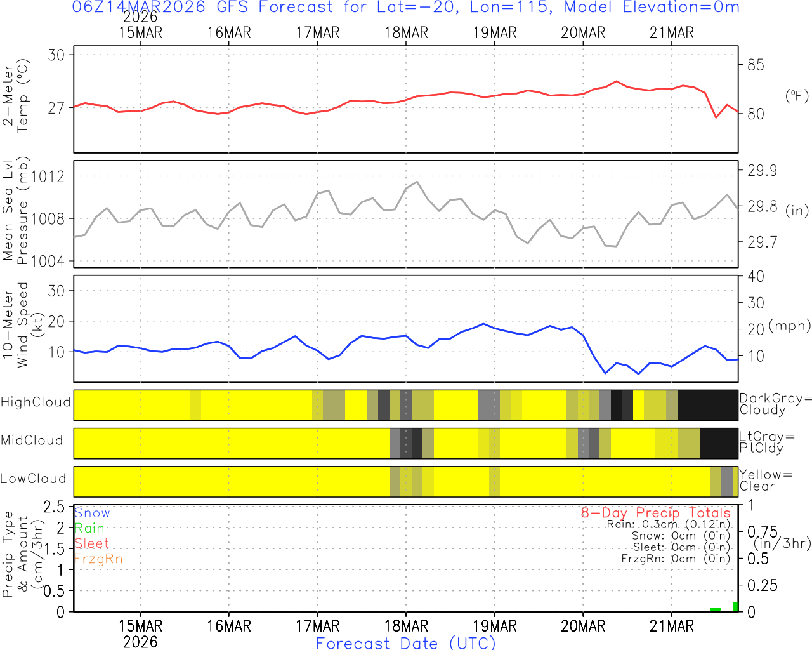
Task: Click the DarkGray=Cloudy legend key
Action: click(775, 404)
